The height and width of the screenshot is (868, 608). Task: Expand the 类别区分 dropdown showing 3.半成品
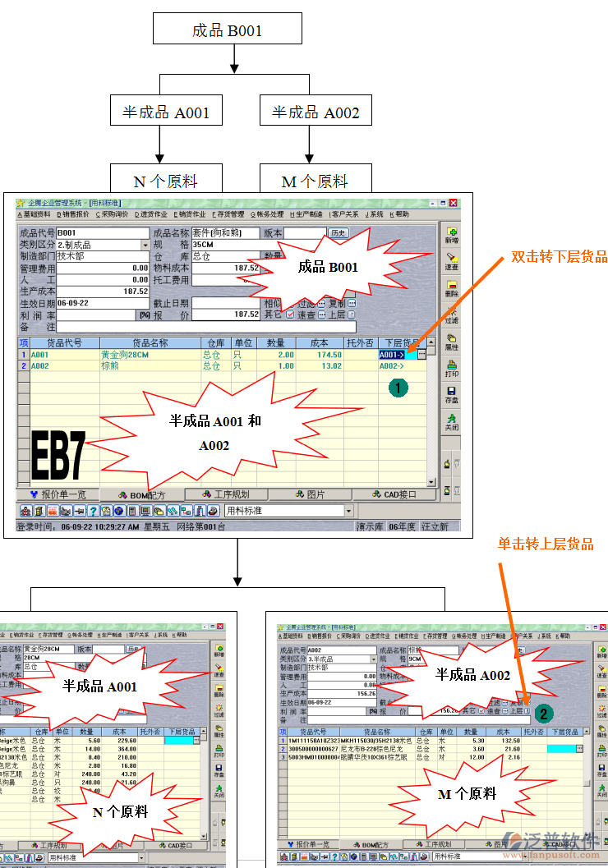click(x=374, y=659)
